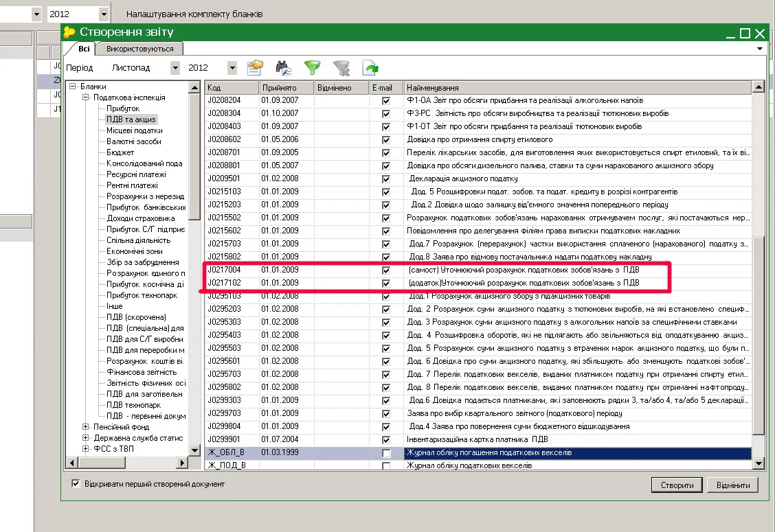Expand the Пенсійний фонд tree node
Image resolution: width=775 pixels, height=532 pixels.
pyautogui.click(x=86, y=427)
